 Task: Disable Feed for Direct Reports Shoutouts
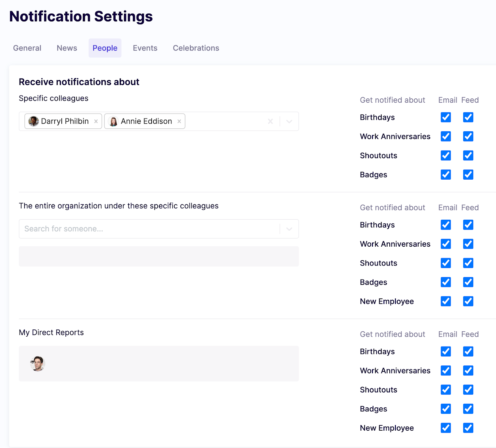pos(468,390)
